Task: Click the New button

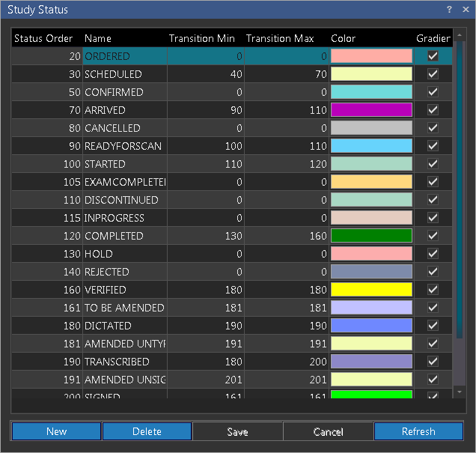Action: (56, 431)
